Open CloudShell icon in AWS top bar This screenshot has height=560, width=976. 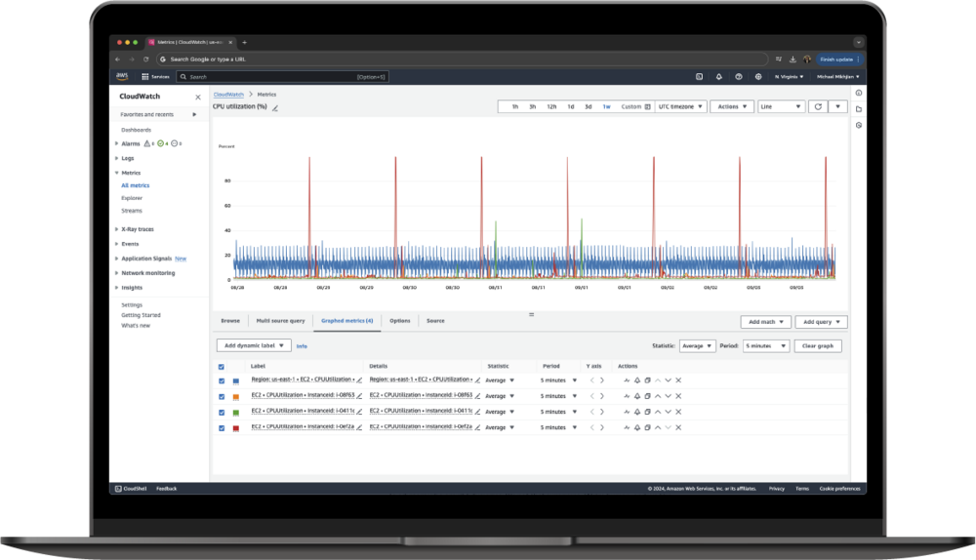point(699,76)
